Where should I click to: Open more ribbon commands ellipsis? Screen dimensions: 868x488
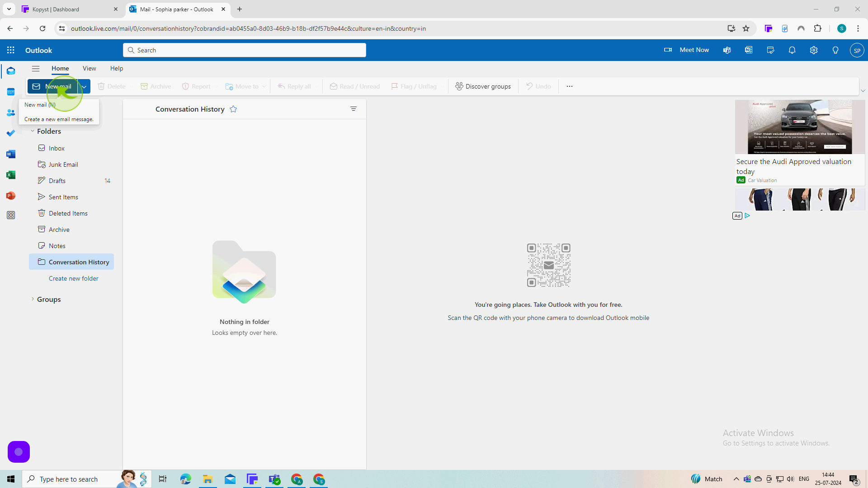point(570,86)
